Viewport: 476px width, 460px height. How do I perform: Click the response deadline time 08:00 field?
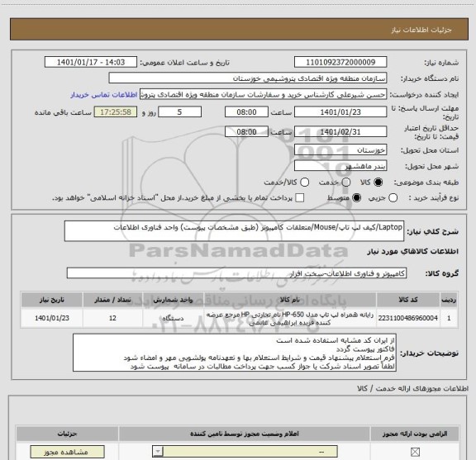click(246, 112)
